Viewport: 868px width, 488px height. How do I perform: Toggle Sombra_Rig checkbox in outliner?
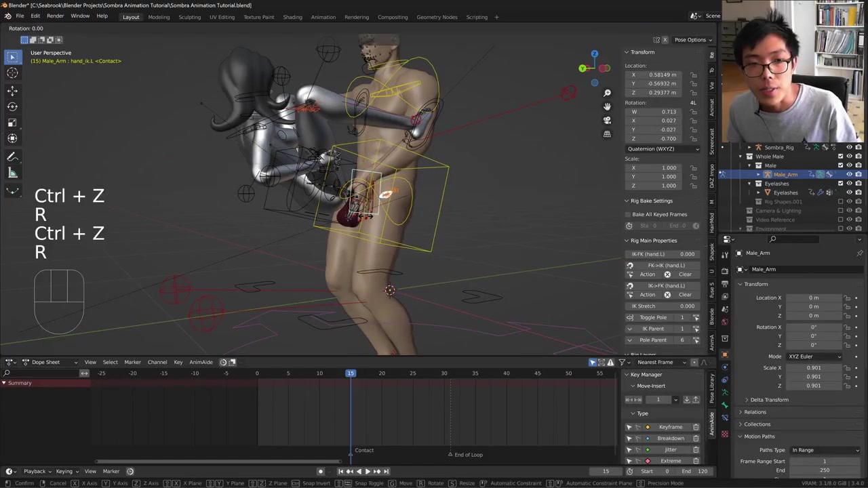click(840, 147)
